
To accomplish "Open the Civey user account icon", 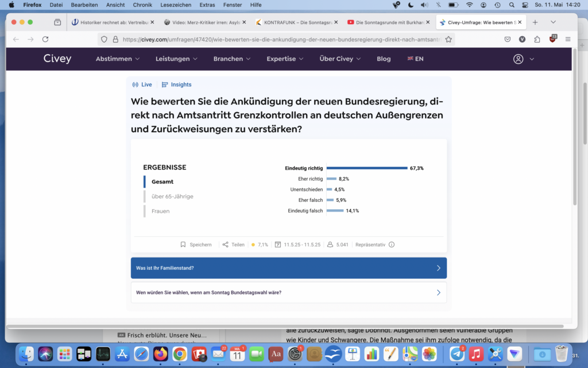I will coord(519,59).
